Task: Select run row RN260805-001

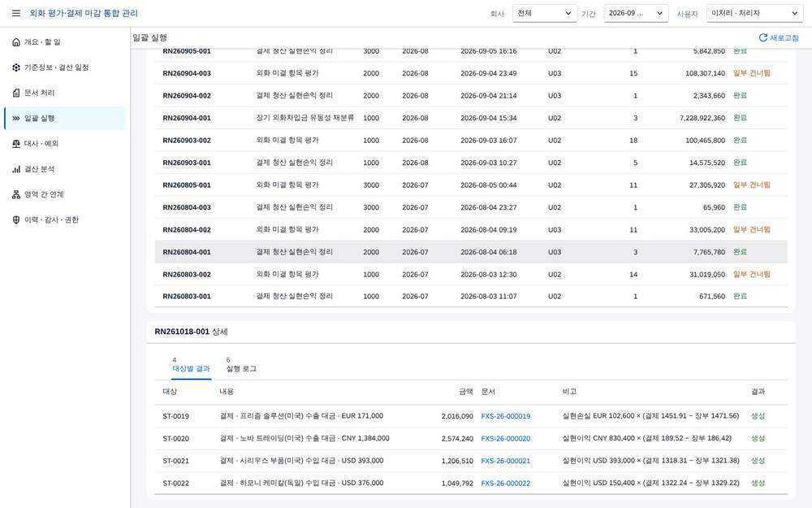Action: (471, 185)
